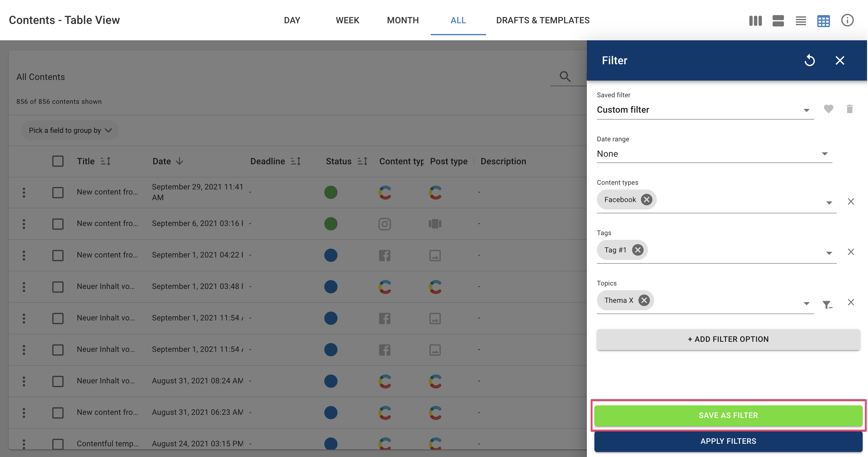Click SAVE AS FILTER button
868x457 pixels.
tap(728, 415)
